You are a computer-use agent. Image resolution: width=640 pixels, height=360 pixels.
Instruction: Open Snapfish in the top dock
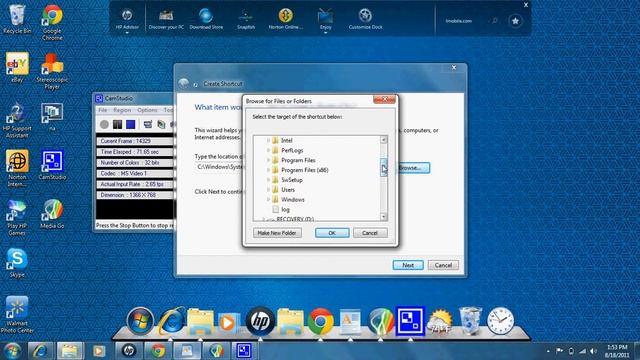pos(246,20)
